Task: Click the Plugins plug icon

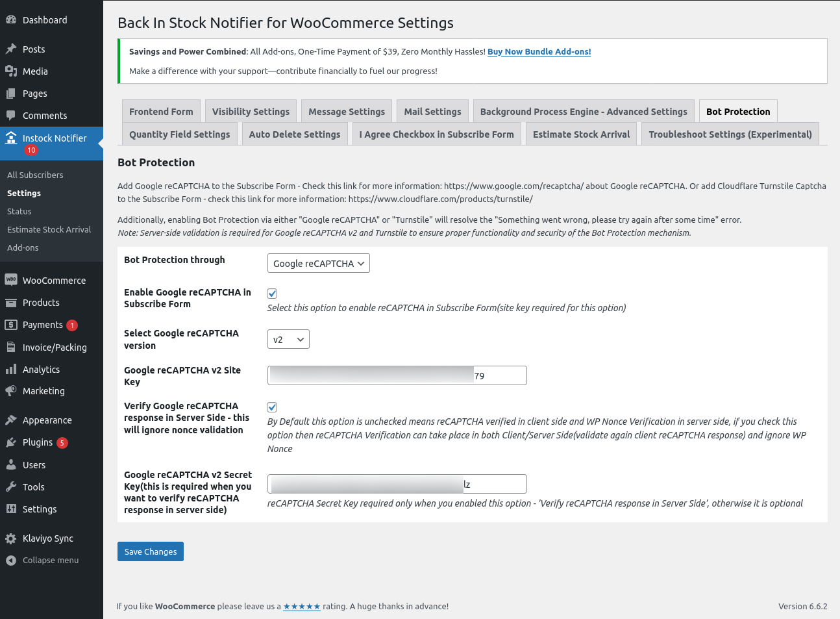Action: pos(11,442)
